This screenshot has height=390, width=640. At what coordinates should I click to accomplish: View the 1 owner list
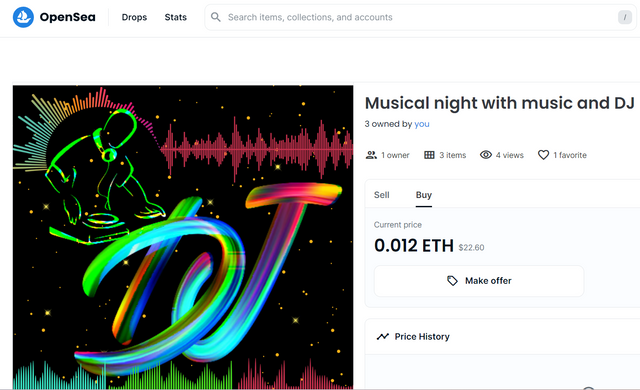[395, 155]
